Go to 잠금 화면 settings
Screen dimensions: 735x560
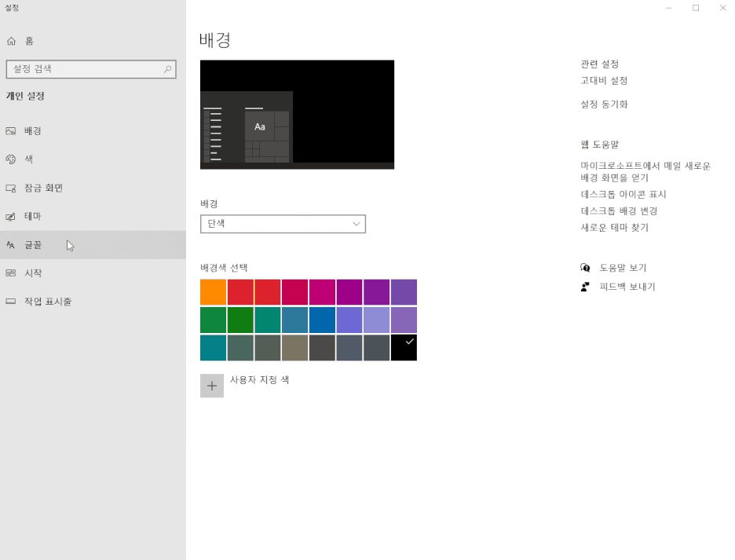click(93, 188)
